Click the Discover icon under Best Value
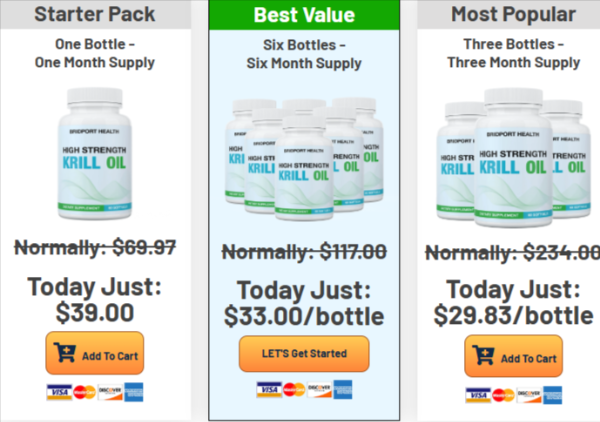 click(317, 388)
